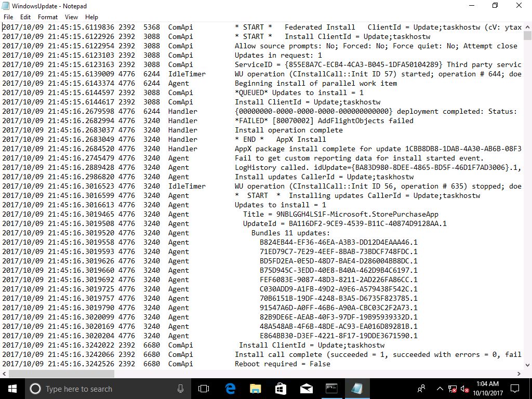The image size is (532, 399).
Task: Click the vertical scrollbar down arrow
Action: click(528, 365)
